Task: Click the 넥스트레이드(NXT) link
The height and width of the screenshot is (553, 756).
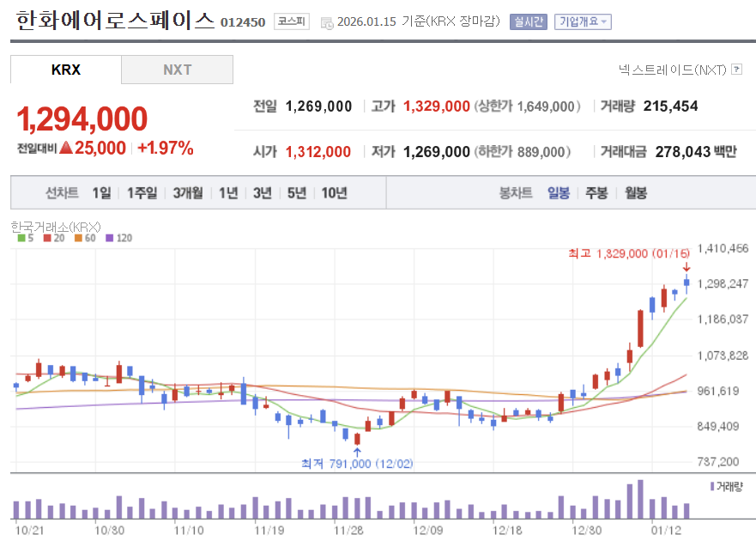Action: pyautogui.click(x=673, y=70)
